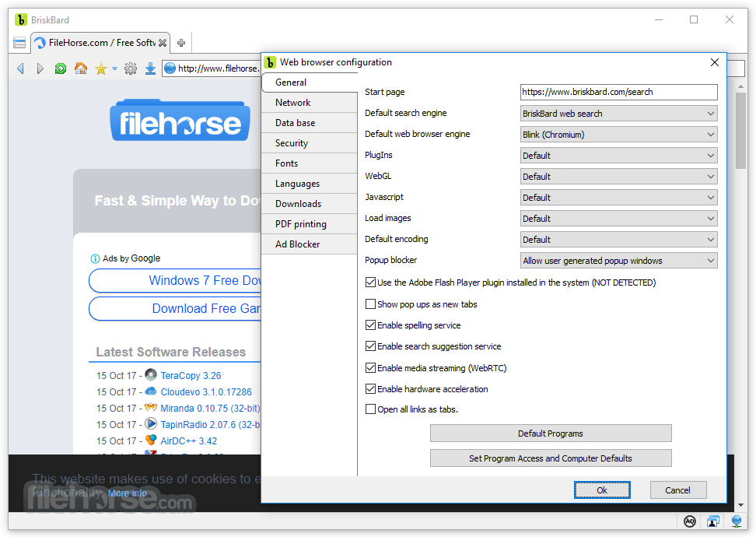Open the WebGL dropdown
Image resolution: width=756 pixels, height=537 pixels.
618,177
